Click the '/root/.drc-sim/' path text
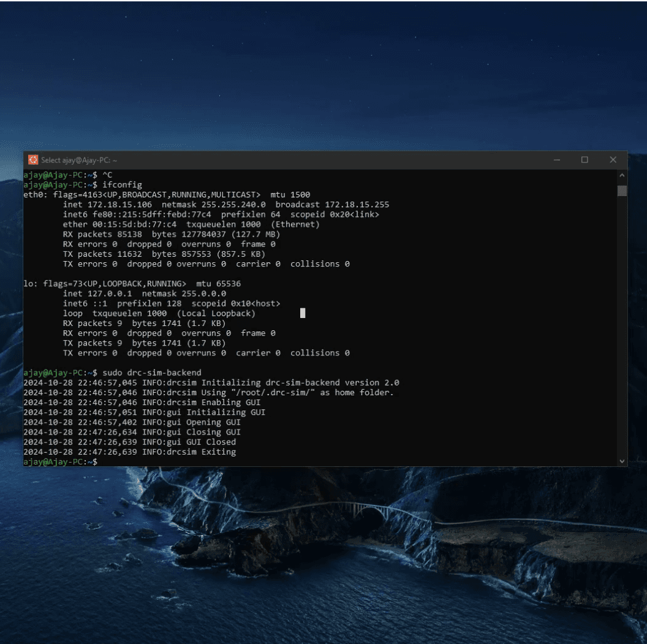Image resolution: width=647 pixels, height=644 pixels. coord(273,393)
